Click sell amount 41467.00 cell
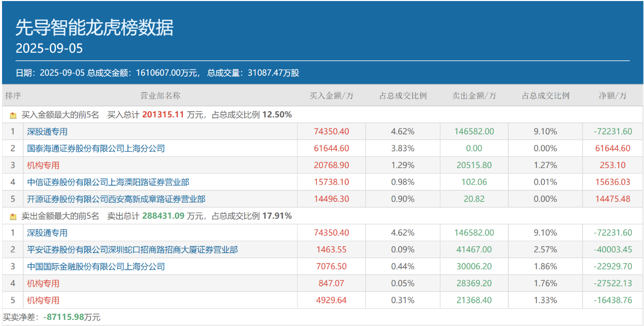Image resolution: width=644 pixels, height=326 pixels. [x=474, y=249]
